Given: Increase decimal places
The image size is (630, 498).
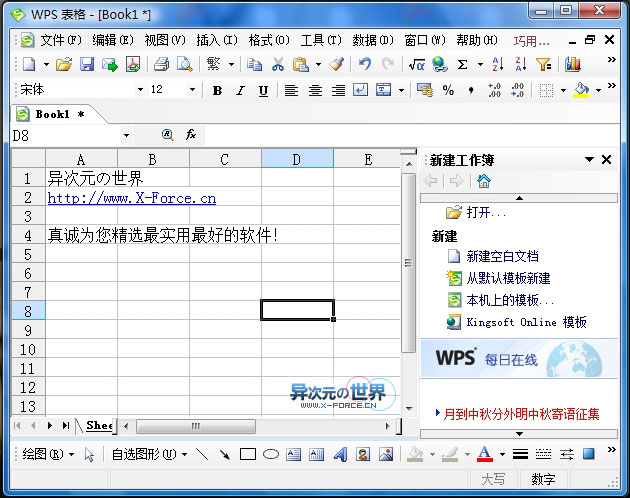Looking at the screenshot, I should 494,90.
